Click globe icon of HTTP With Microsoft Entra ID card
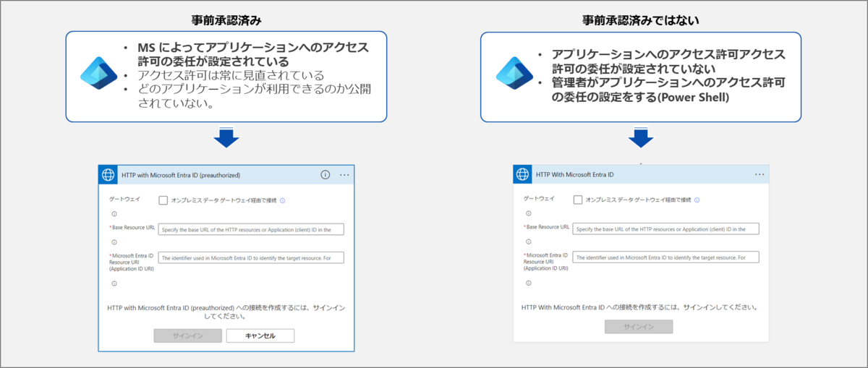This screenshot has height=368, width=868. [522, 174]
